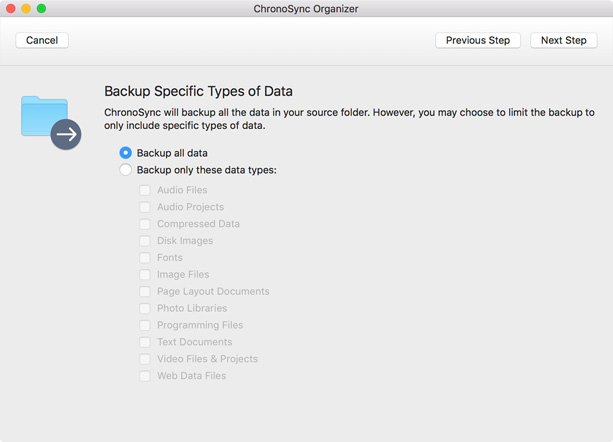Proceed with the Next Step button

[563, 40]
